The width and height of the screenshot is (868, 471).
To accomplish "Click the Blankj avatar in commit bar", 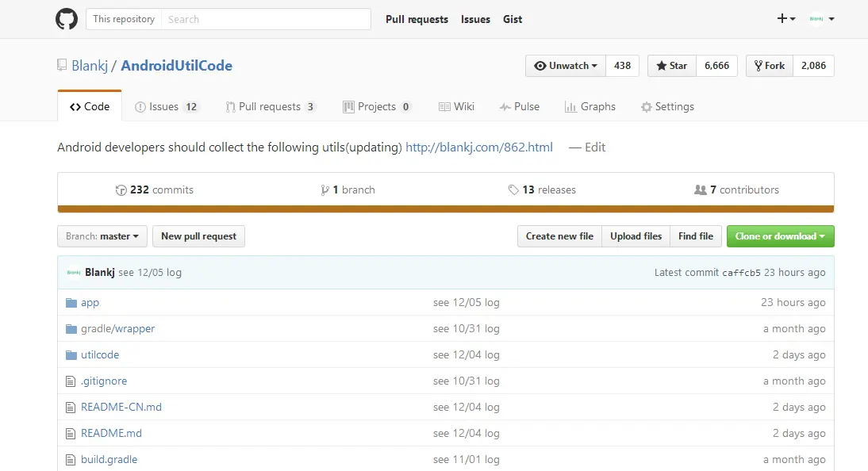I will pyautogui.click(x=74, y=273).
